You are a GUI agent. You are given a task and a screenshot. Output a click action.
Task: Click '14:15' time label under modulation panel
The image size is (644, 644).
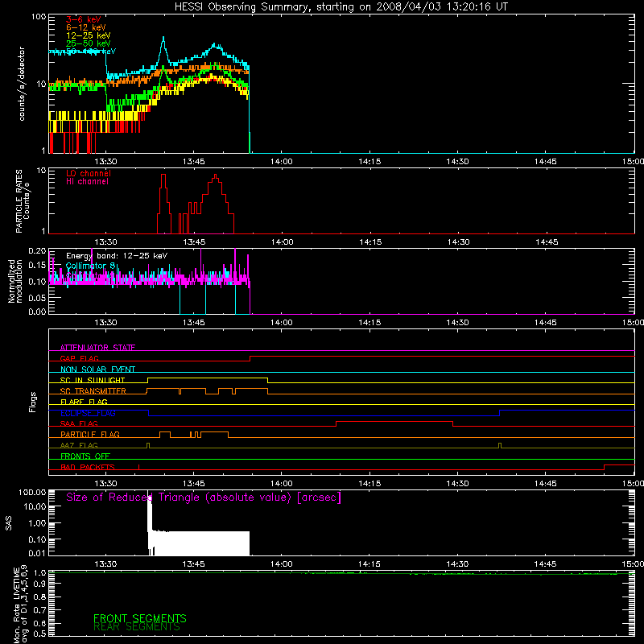pyautogui.click(x=369, y=323)
